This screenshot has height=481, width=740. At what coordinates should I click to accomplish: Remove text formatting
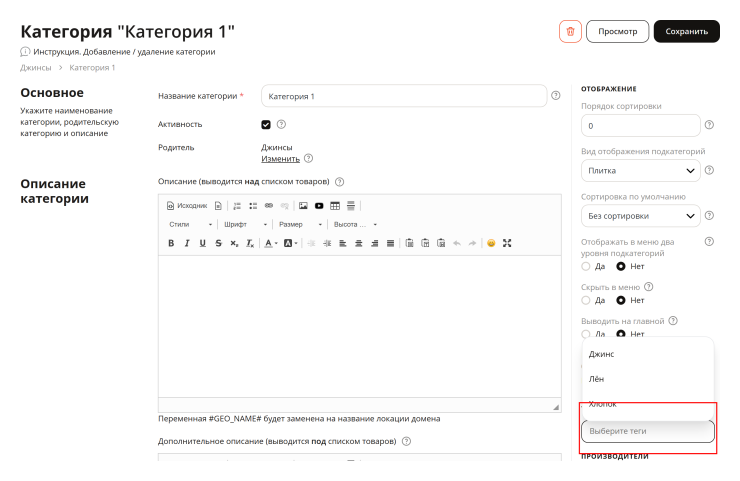250,243
